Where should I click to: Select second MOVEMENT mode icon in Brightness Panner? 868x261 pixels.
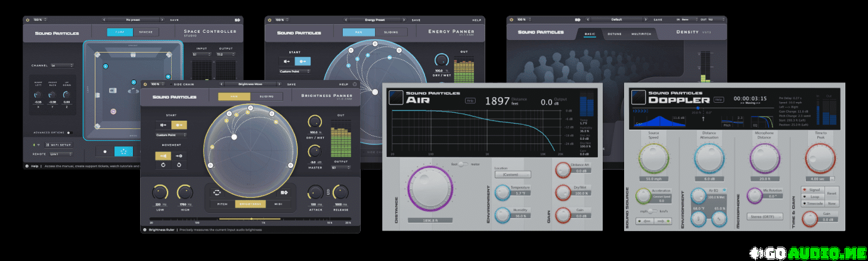[x=179, y=156]
